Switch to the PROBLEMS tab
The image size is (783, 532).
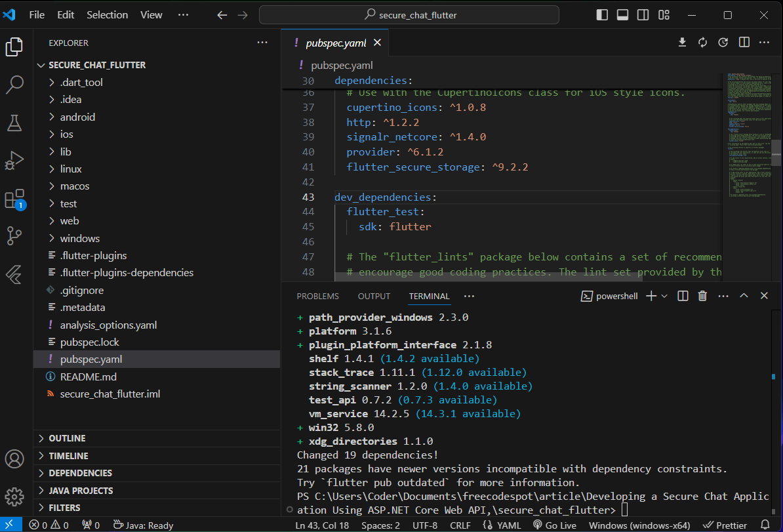317,296
